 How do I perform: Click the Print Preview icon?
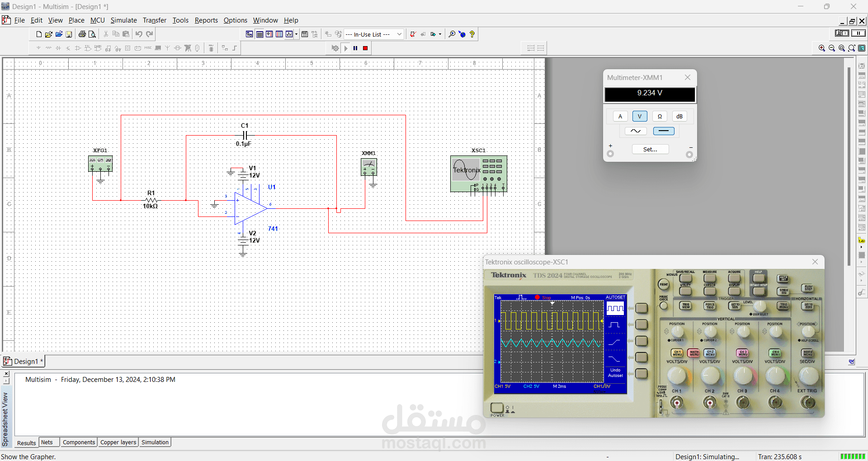(92, 34)
